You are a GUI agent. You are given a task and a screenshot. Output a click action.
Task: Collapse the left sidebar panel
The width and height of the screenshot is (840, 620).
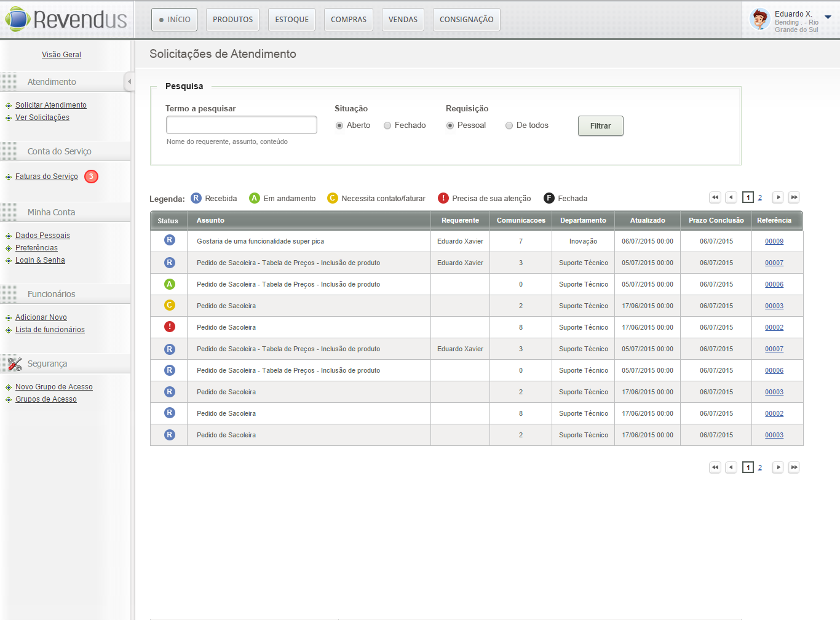coord(129,82)
